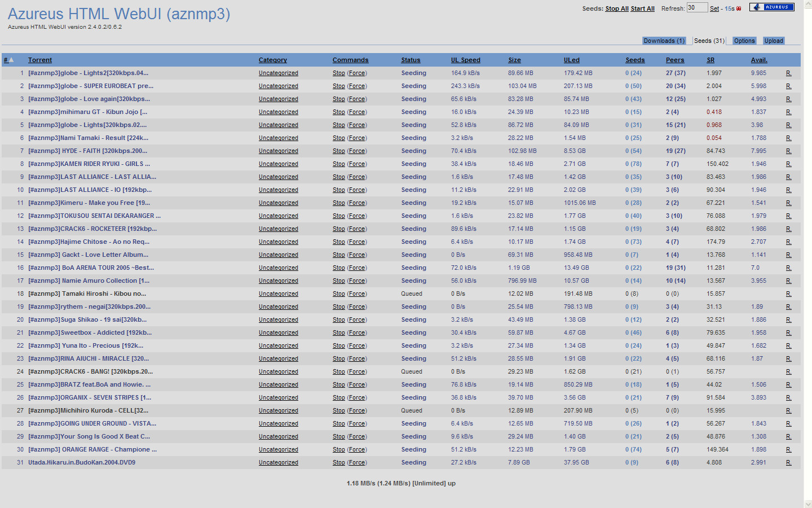The width and height of the screenshot is (812, 508).
Task: Open Uncategorized category for HYDE - FAITH
Action: point(278,151)
